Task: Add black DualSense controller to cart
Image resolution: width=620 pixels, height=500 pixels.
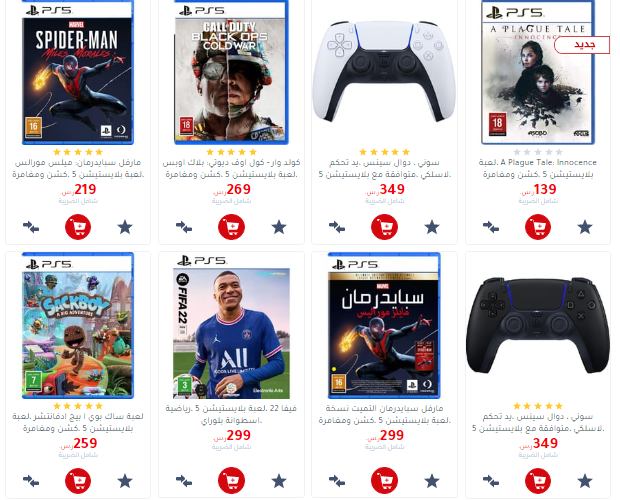Action: coord(538,481)
